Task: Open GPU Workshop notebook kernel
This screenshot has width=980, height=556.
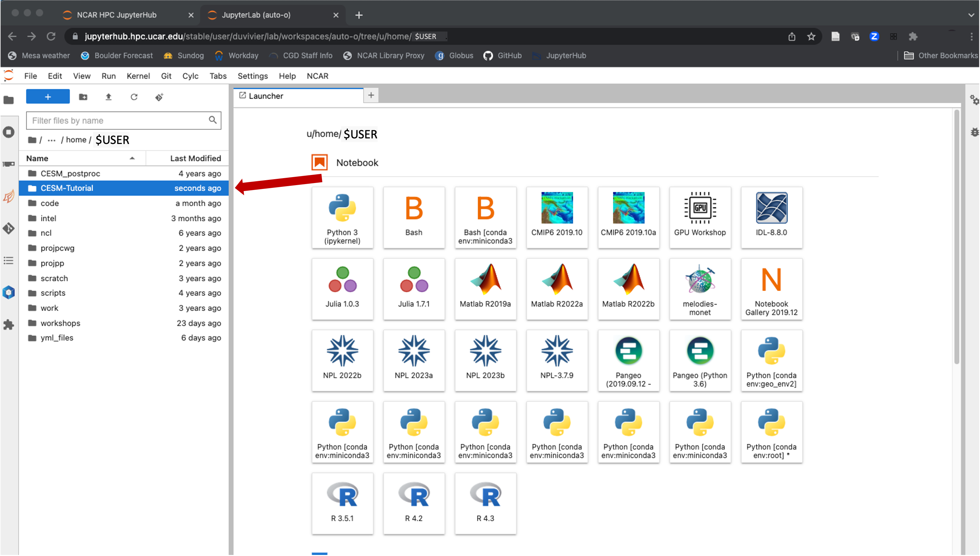Action: [700, 218]
